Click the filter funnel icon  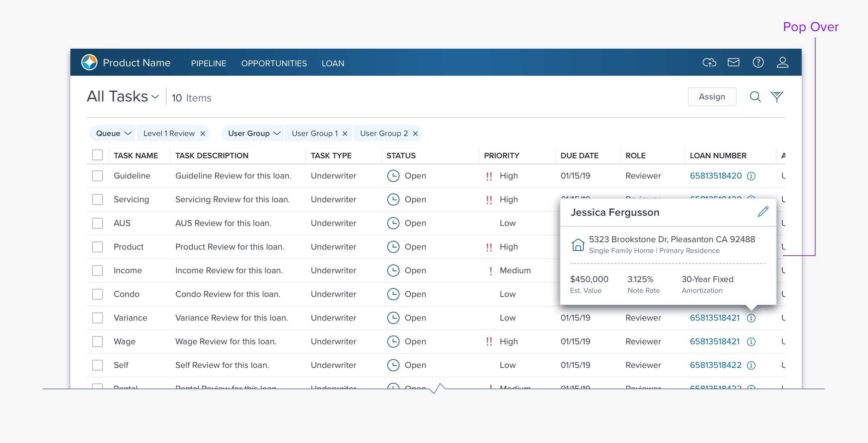click(x=777, y=97)
